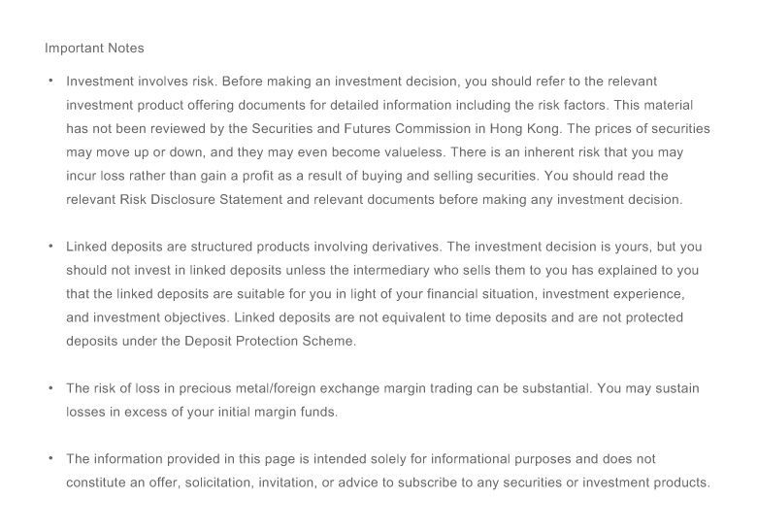Image resolution: width=757 pixels, height=532 pixels.
Task: Click the fourth bullet point marker
Action: click(50, 458)
